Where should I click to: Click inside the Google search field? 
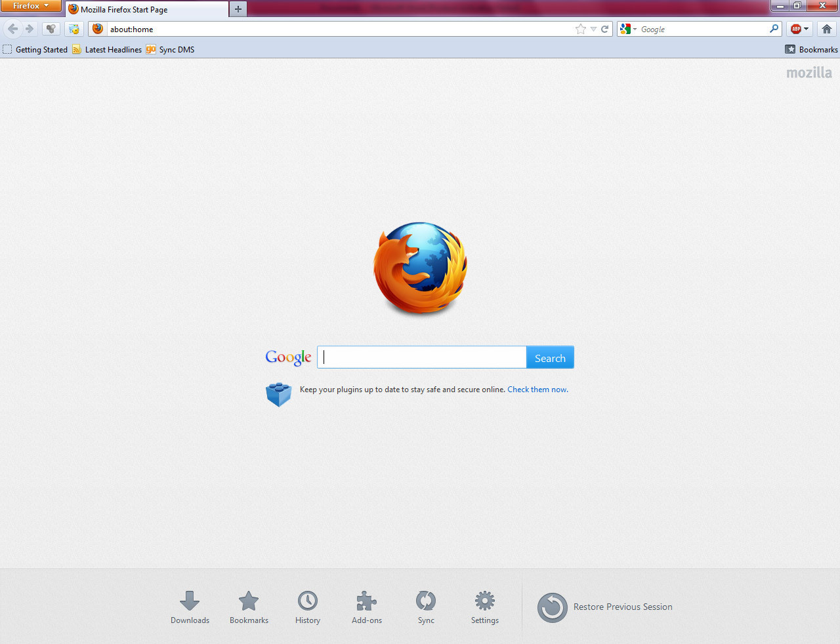coord(421,357)
